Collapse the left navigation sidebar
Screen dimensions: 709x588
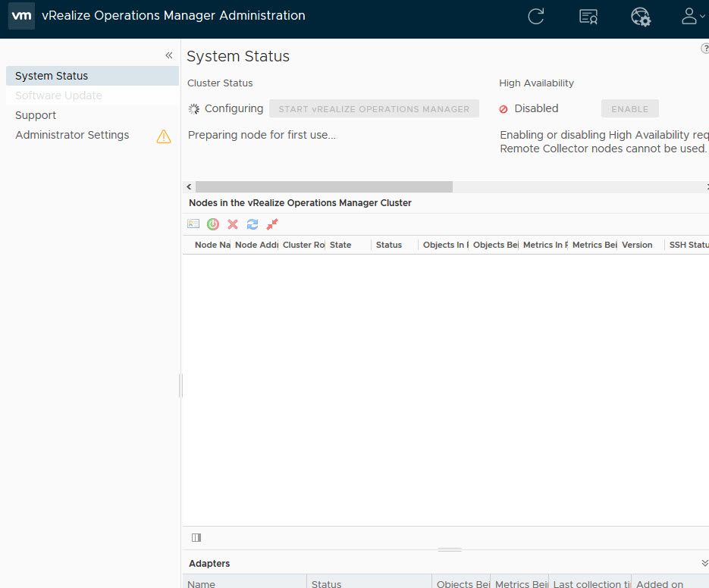point(169,55)
